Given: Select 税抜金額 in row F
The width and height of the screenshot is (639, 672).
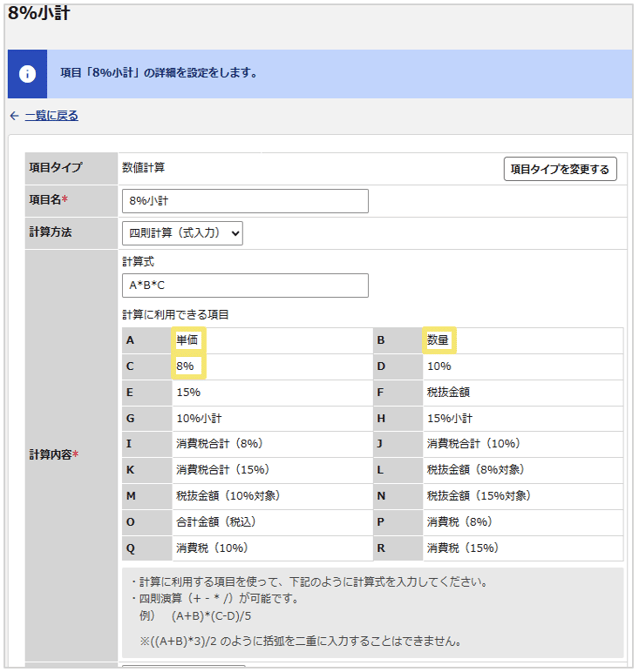Looking at the screenshot, I should tap(448, 392).
